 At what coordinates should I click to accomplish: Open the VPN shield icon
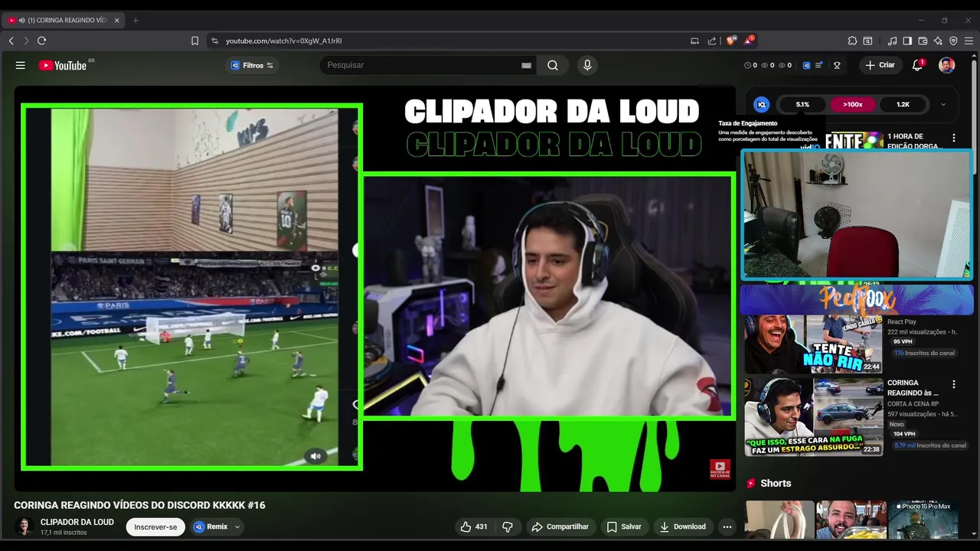[953, 41]
